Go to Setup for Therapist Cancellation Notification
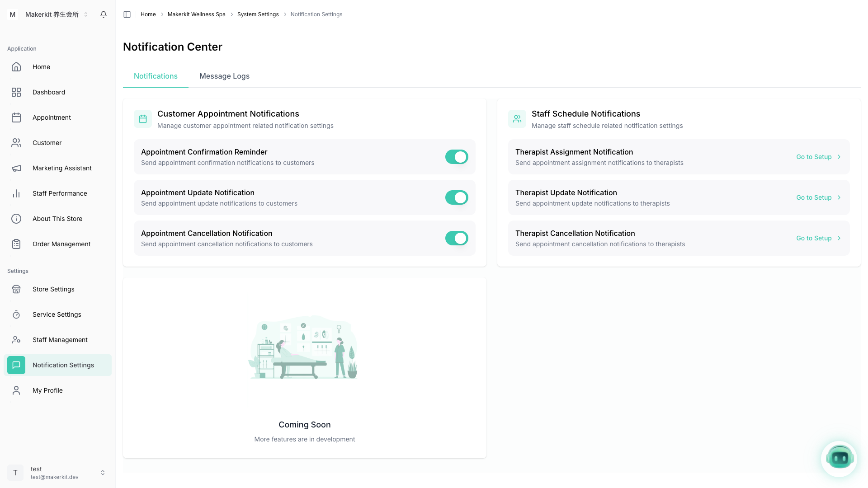The image size is (868, 488). coord(818,238)
